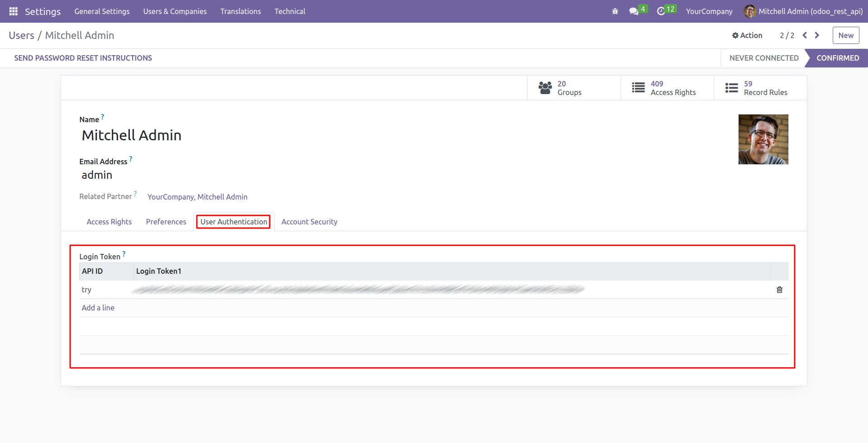Delete the 'try' login token
868x443 pixels.
coord(779,289)
